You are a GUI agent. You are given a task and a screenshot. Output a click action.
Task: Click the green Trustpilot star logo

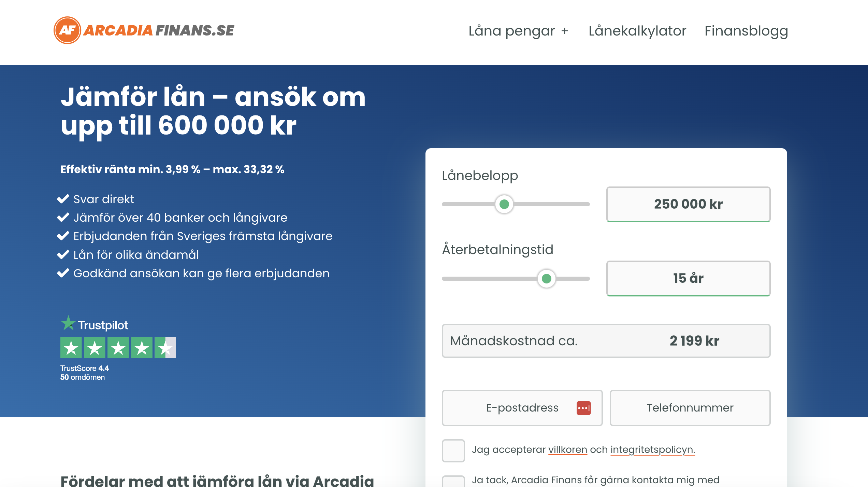68,323
